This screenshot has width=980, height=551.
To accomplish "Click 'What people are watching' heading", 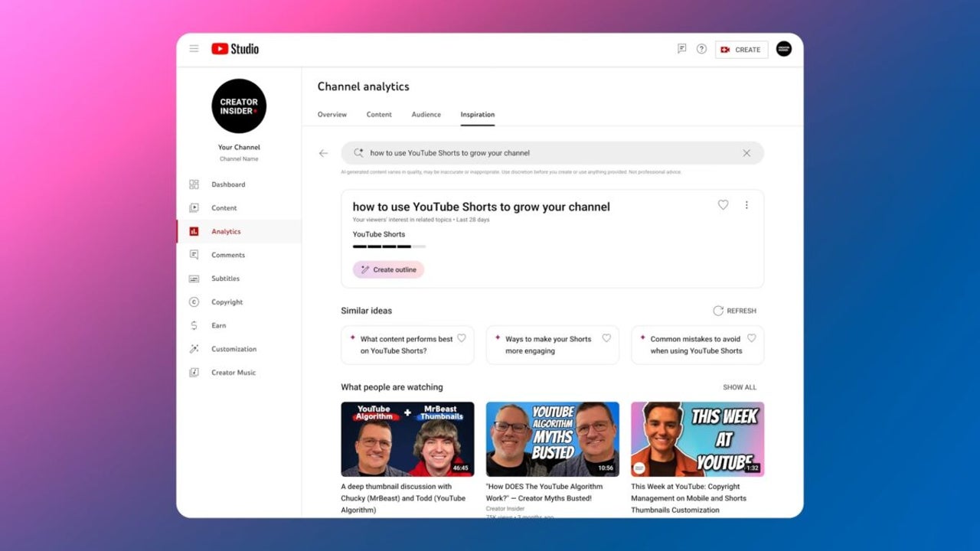I will (392, 387).
